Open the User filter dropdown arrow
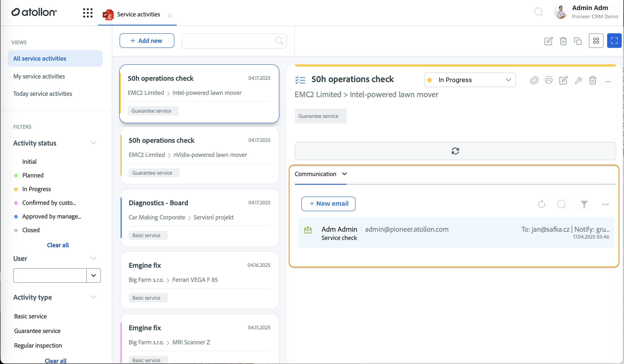 93,276
